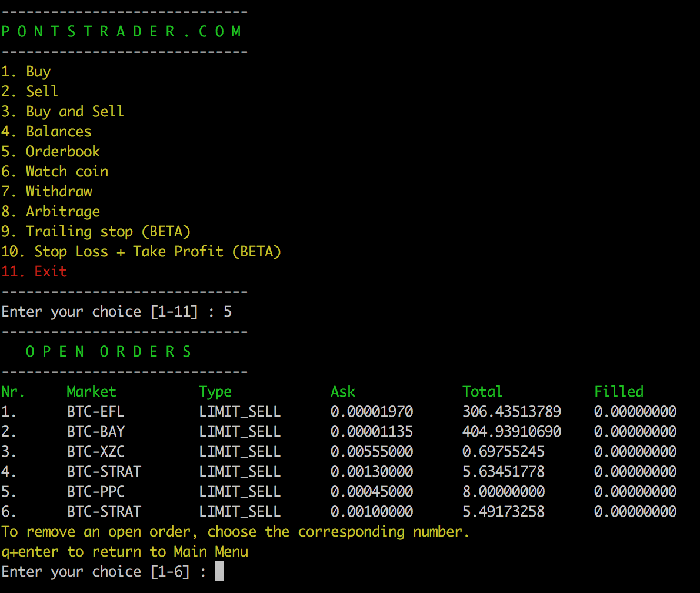Click the 'Ask' column header
This screenshot has width=700, height=593.
pos(343,392)
